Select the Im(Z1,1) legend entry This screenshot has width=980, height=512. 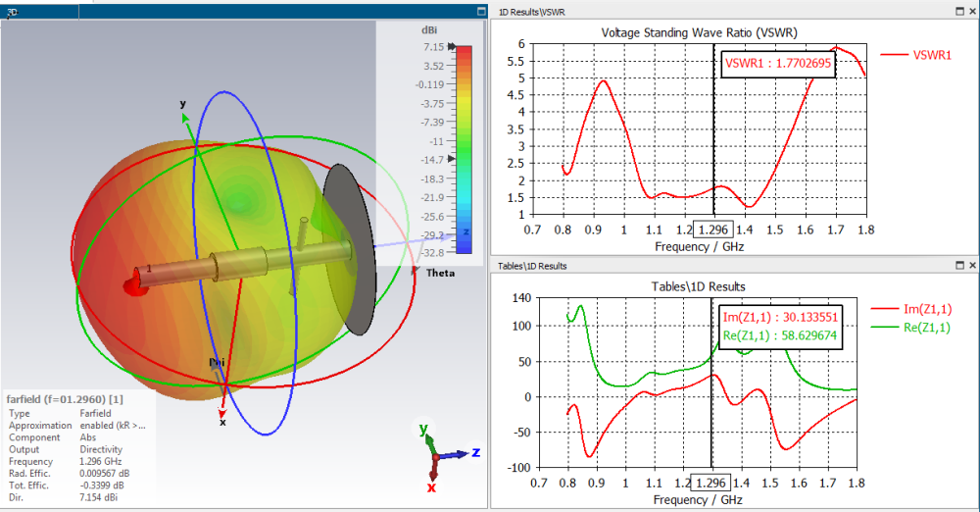911,309
